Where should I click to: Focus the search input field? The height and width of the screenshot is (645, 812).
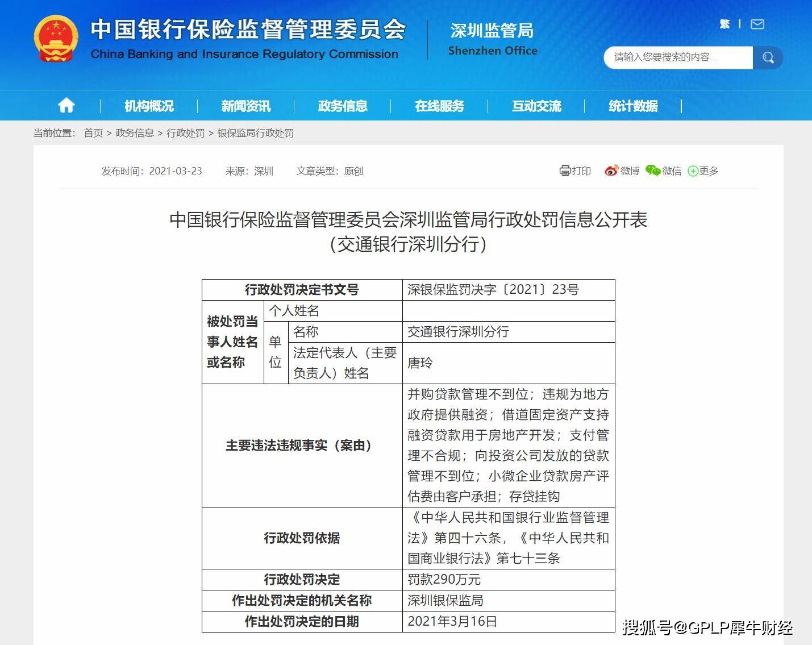coord(679,57)
